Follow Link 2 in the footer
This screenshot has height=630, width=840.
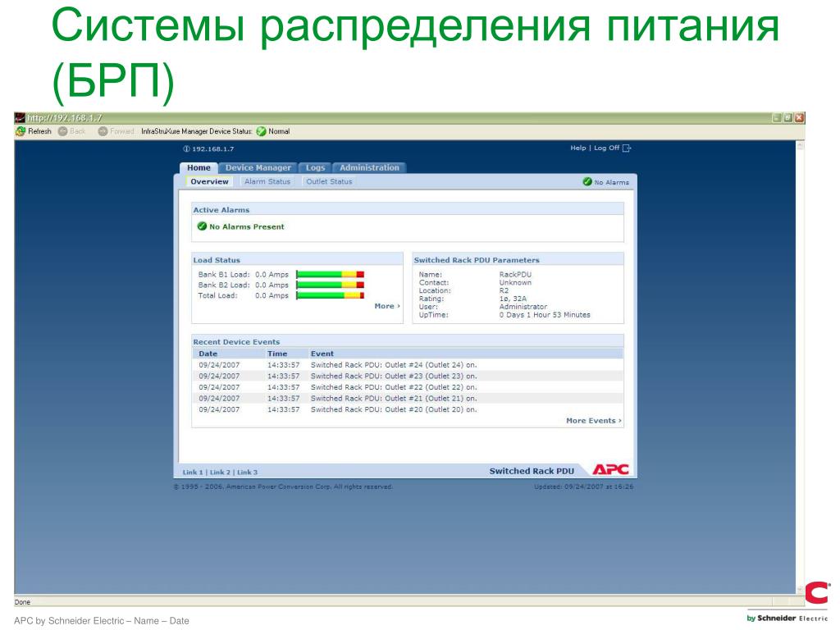tap(220, 472)
